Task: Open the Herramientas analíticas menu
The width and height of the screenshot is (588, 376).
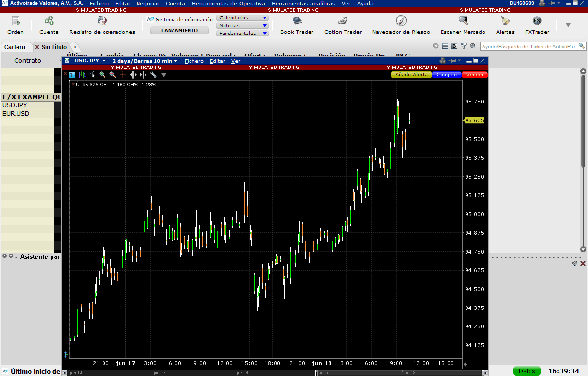Action: point(303,3)
